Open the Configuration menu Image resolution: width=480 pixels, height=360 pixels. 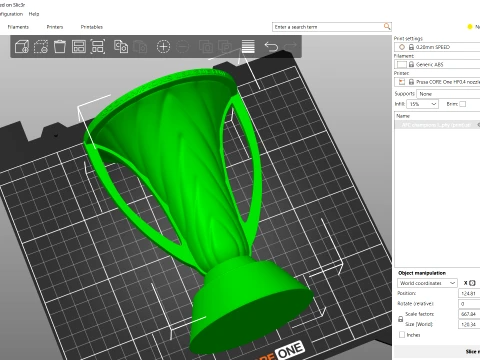click(11, 14)
